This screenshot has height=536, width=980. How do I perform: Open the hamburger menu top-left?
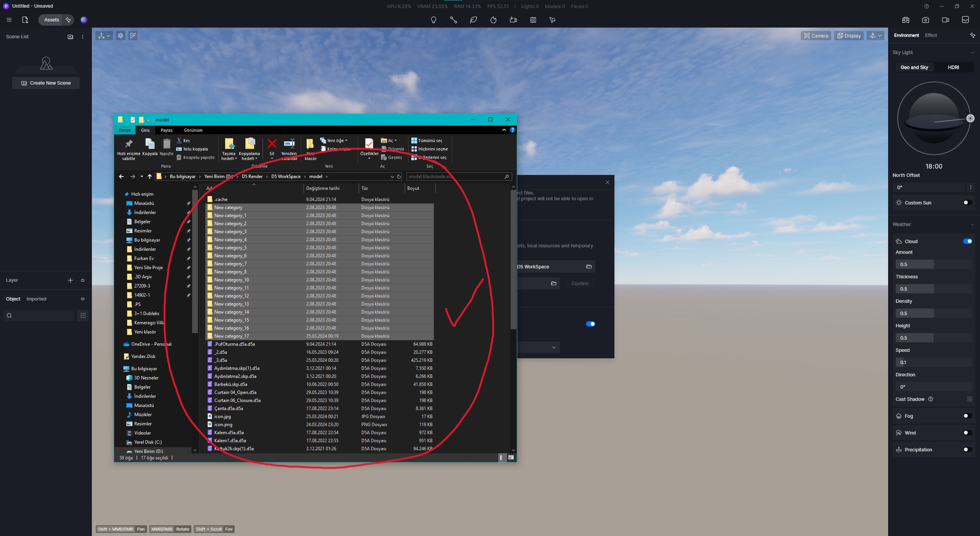click(x=9, y=20)
